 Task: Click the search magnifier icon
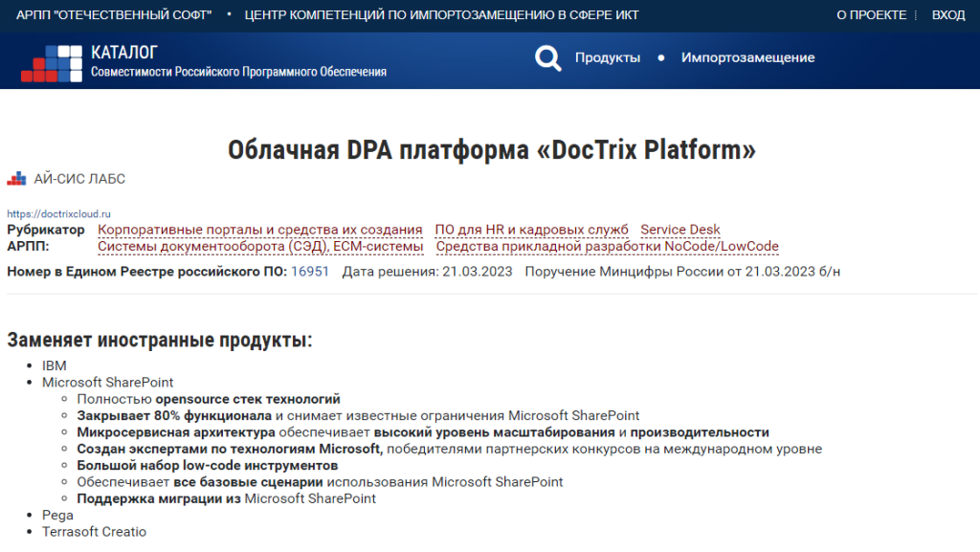[x=548, y=58]
